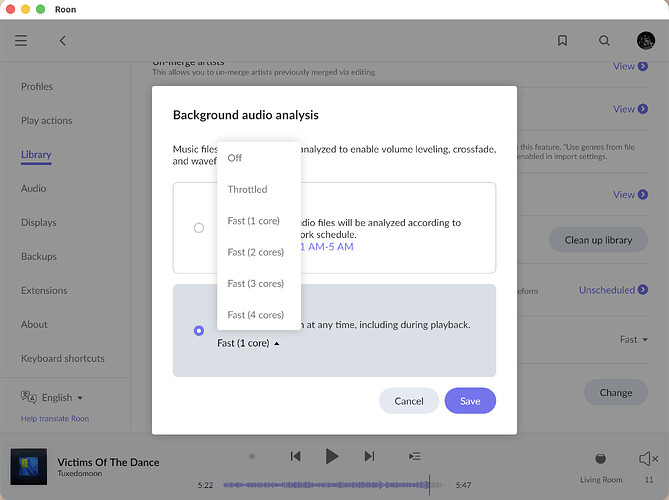
Task: Click the Save button
Action: (x=470, y=401)
